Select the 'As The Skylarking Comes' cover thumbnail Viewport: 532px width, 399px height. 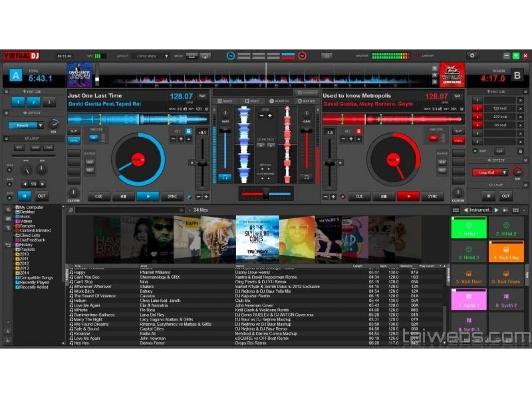[258, 238]
